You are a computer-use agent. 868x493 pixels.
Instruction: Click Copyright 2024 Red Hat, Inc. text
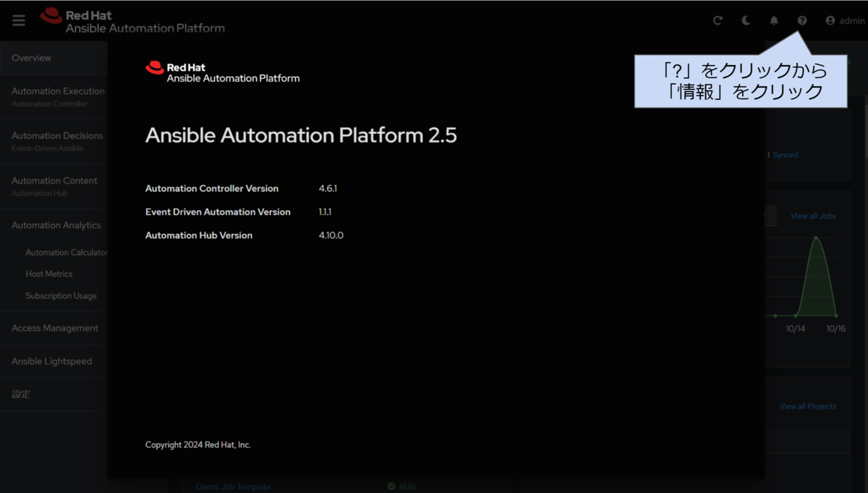point(198,444)
